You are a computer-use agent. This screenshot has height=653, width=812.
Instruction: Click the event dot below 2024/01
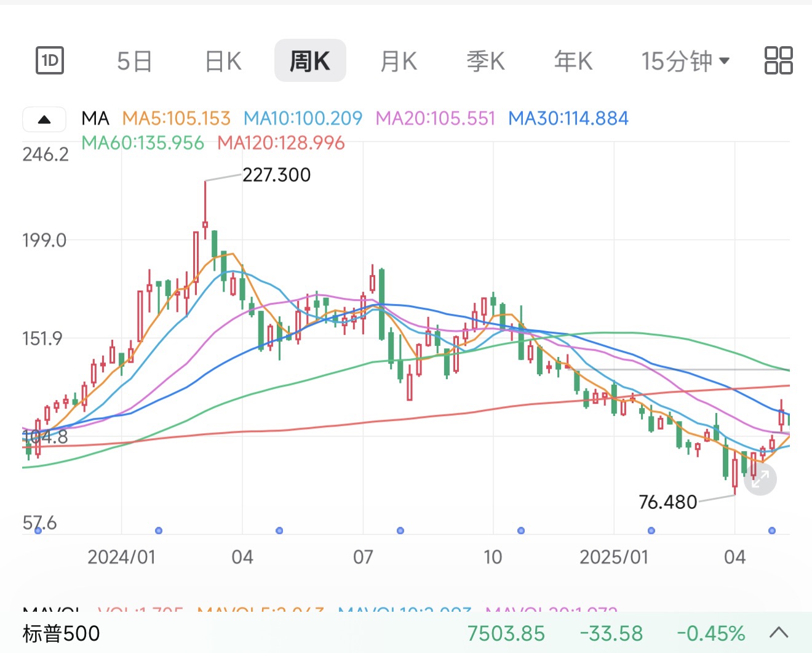(159, 531)
